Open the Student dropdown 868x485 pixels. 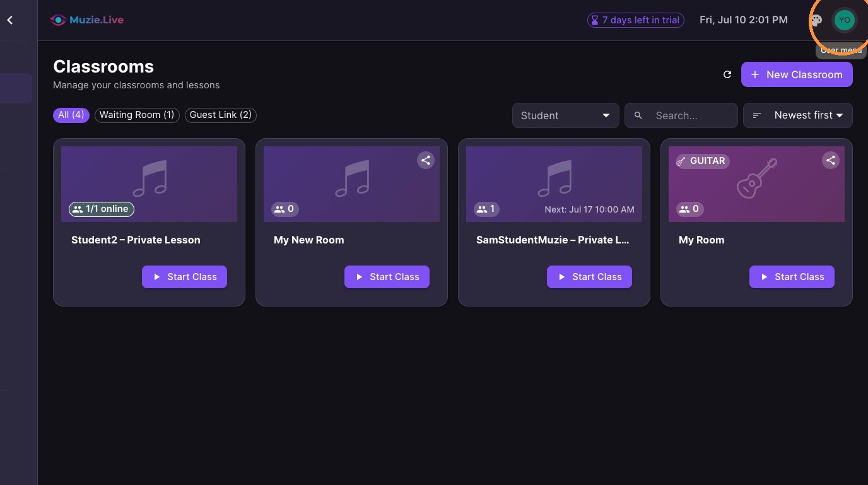click(565, 115)
